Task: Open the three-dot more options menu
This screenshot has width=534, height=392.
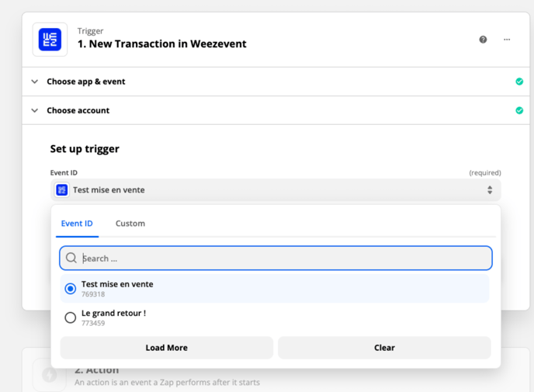Action: [x=507, y=40]
